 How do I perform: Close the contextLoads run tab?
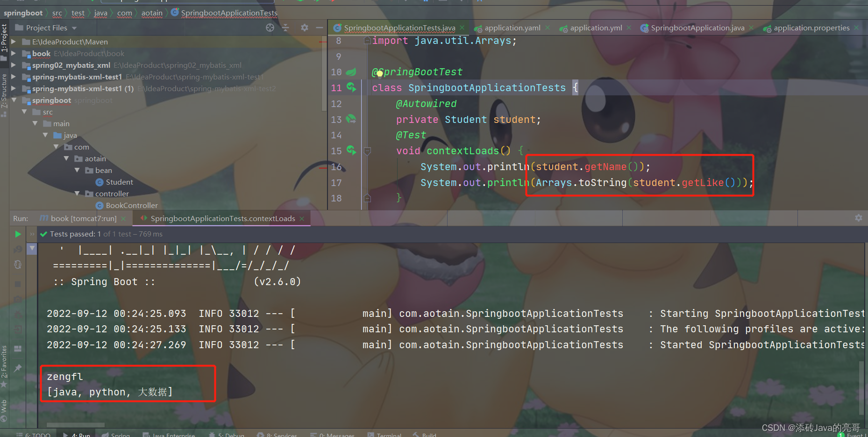click(x=302, y=218)
